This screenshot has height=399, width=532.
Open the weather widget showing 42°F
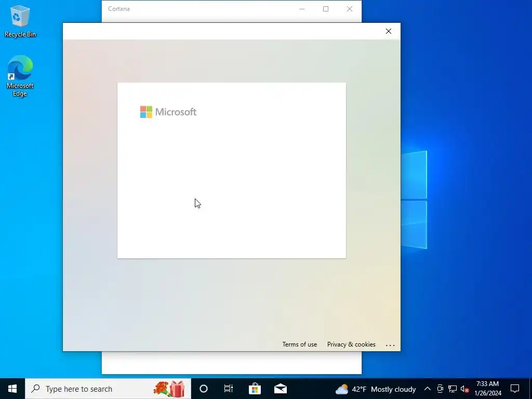[x=375, y=389]
